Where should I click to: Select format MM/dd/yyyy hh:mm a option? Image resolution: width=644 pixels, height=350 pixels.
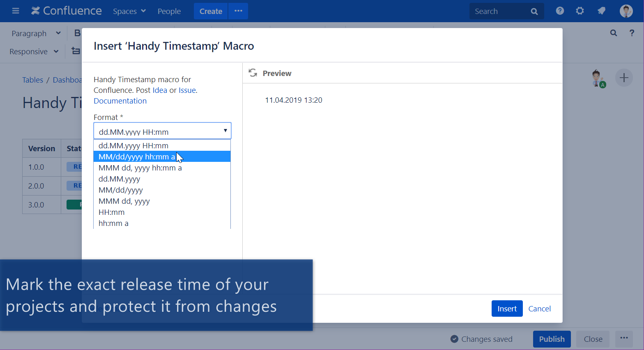pos(162,157)
